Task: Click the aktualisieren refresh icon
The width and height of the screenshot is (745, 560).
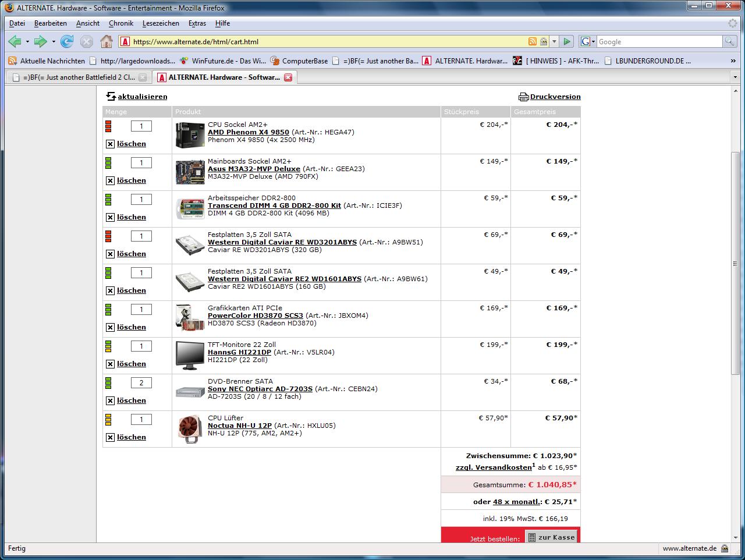Action: (x=111, y=97)
